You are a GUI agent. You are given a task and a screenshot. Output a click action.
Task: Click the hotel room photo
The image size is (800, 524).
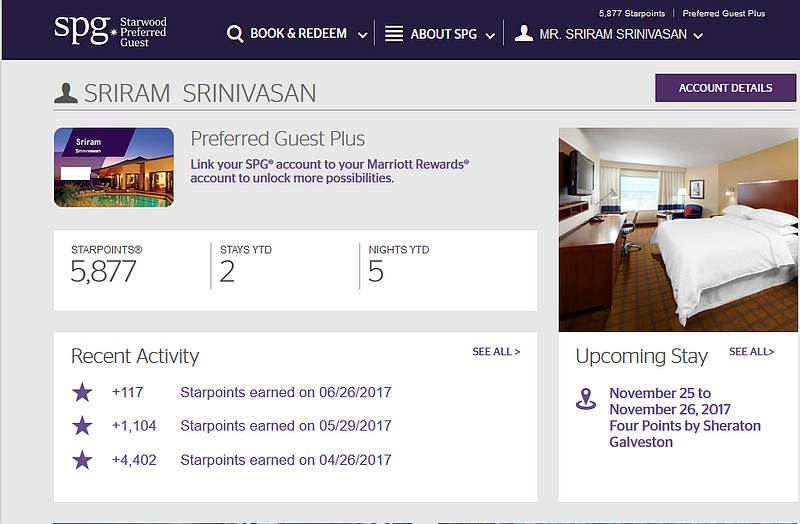click(x=678, y=230)
